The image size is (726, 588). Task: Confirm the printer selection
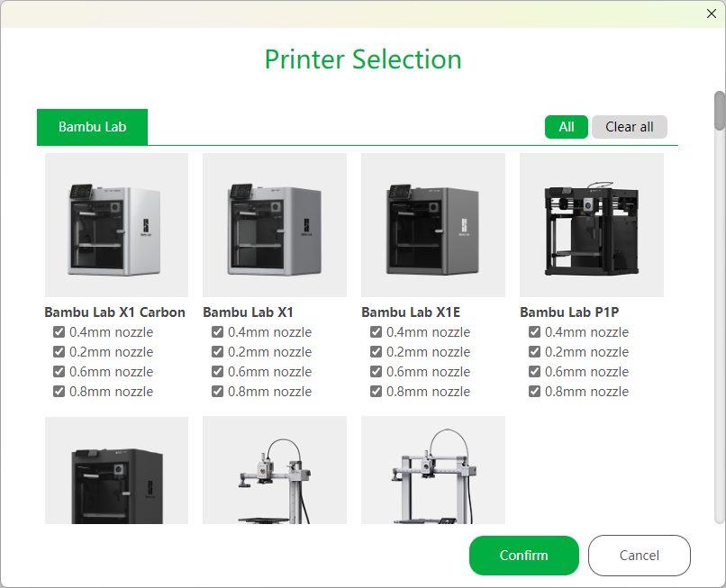pyautogui.click(x=523, y=556)
